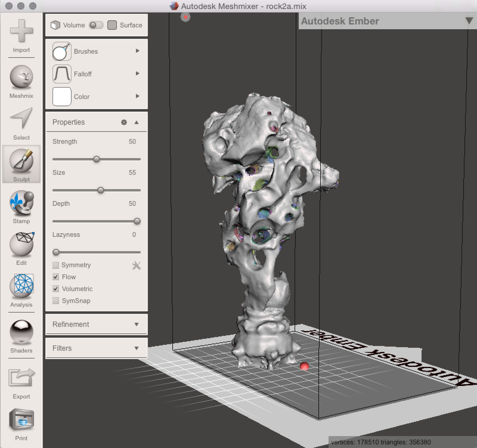Screen dimensions: 477x448
Task: Click the Falloff label
Action: (83, 74)
